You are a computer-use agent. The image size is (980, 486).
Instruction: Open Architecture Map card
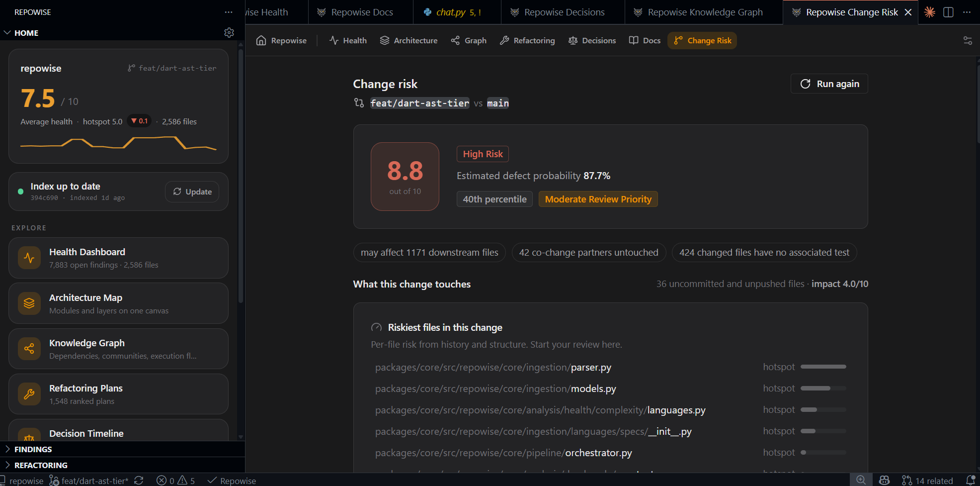118,303
